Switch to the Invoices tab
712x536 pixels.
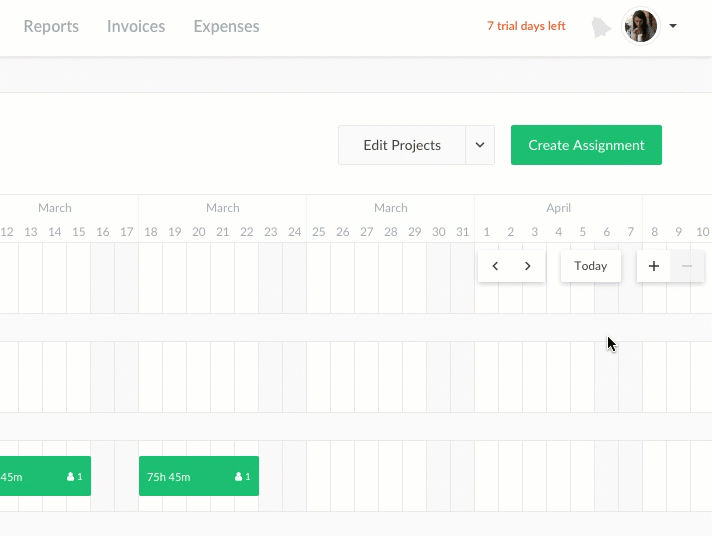[136, 27]
